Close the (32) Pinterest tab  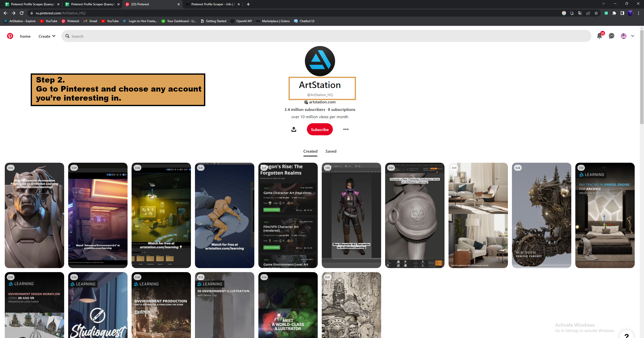tap(179, 4)
